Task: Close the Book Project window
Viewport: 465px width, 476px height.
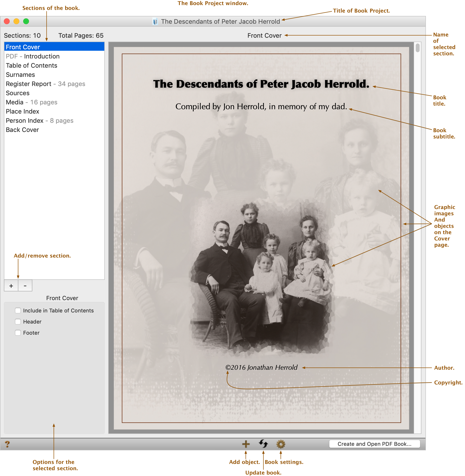Action: (x=7, y=21)
